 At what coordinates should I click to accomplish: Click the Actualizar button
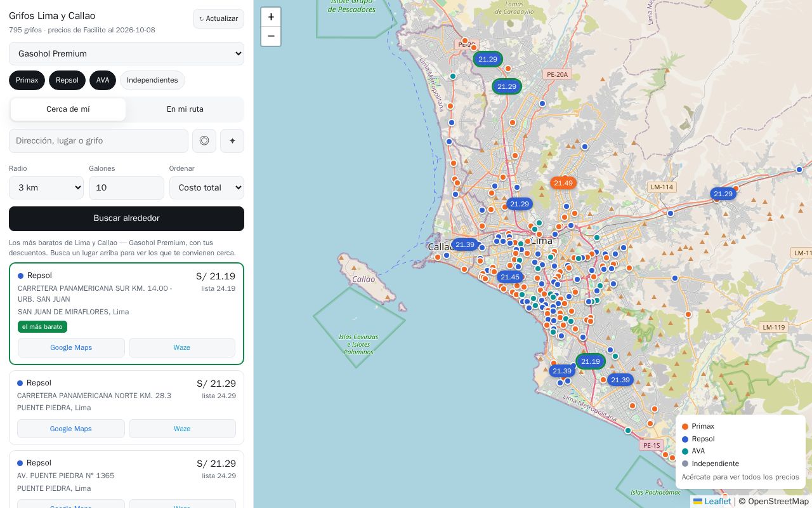click(x=219, y=18)
